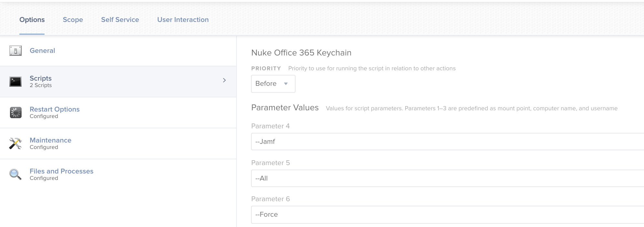Open the Self Service tab
Screen dimensions: 644x227
(120, 20)
